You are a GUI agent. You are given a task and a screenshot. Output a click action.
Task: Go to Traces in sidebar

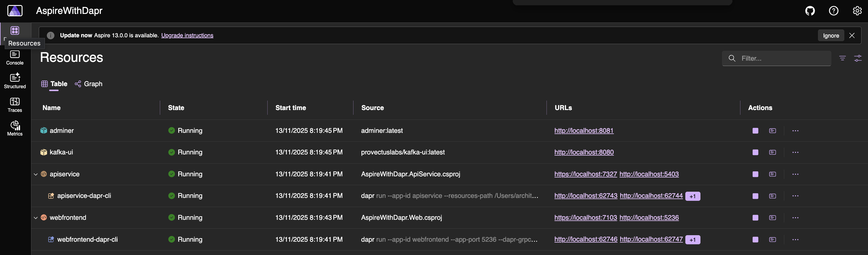coord(15,105)
